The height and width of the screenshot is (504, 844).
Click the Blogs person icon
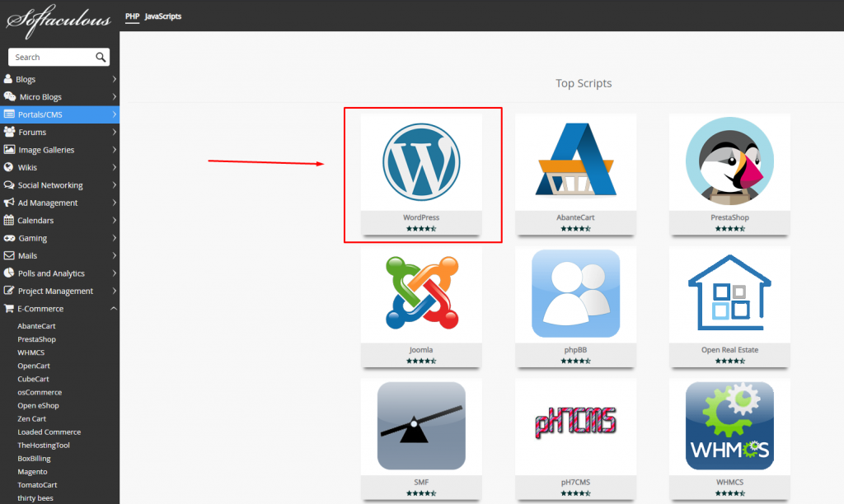coord(8,78)
